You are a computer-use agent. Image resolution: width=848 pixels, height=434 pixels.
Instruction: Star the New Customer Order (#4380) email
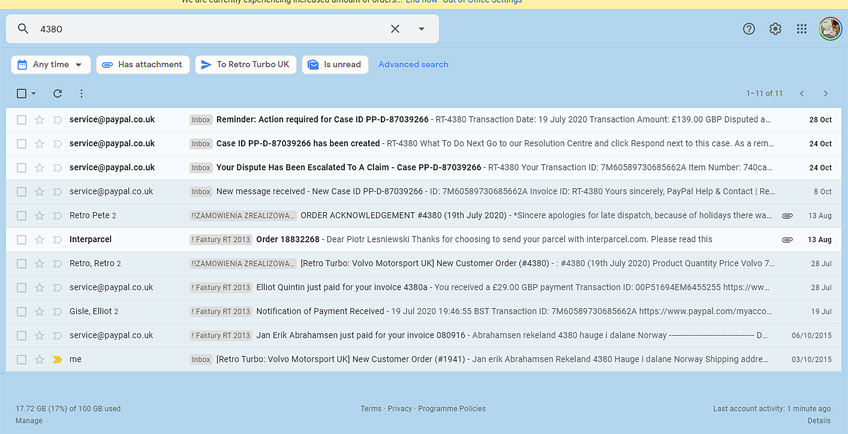pyautogui.click(x=39, y=264)
